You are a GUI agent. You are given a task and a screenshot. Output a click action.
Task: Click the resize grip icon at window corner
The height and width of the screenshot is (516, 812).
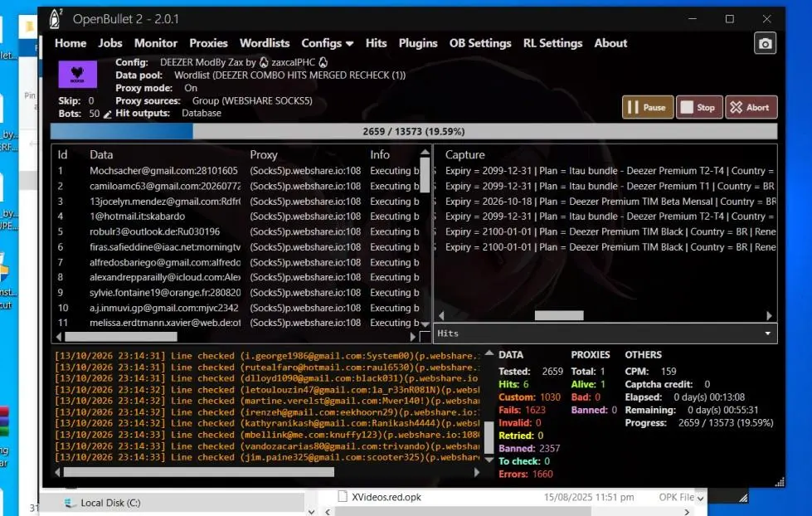pos(780,482)
